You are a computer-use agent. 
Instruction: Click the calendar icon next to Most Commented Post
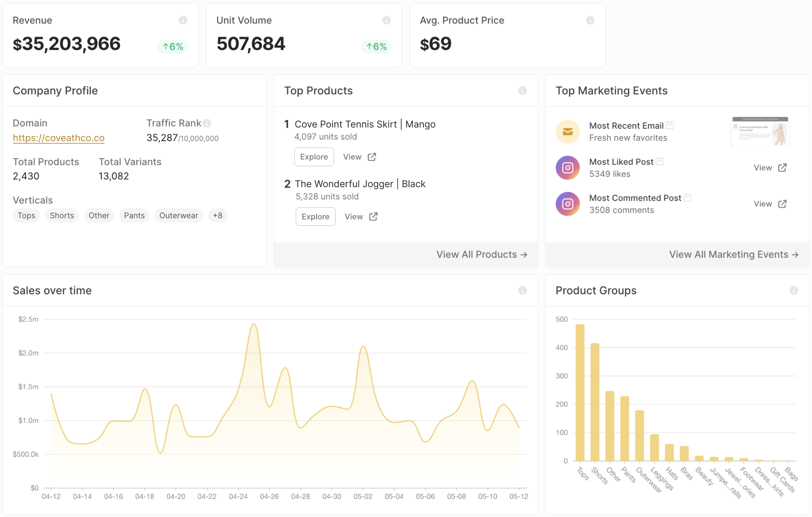click(688, 197)
